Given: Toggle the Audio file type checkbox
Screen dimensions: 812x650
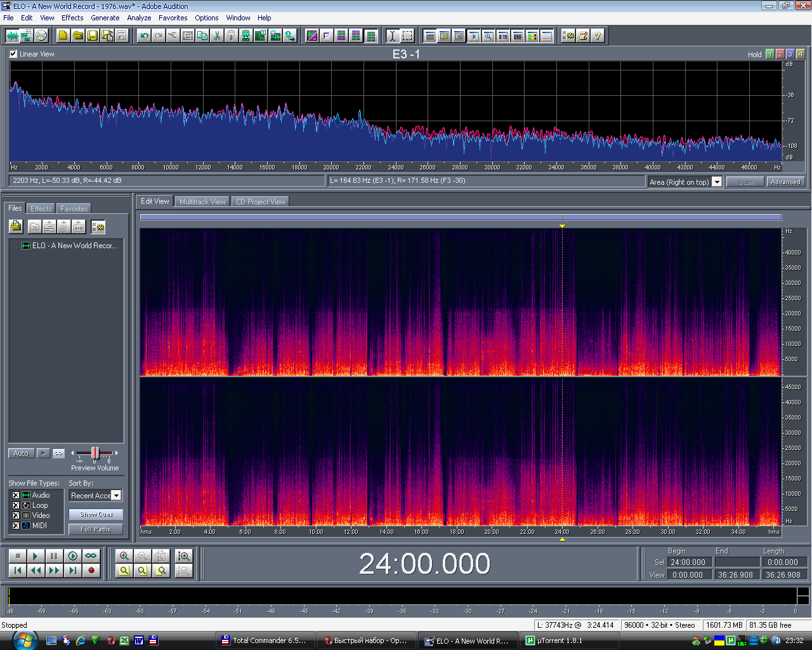Looking at the screenshot, I should pyautogui.click(x=16, y=495).
